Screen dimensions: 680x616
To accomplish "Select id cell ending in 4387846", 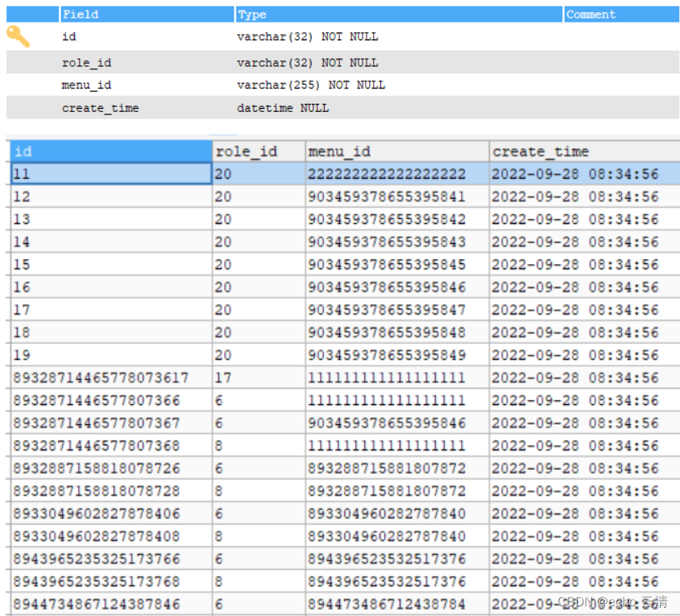I will coord(111,604).
